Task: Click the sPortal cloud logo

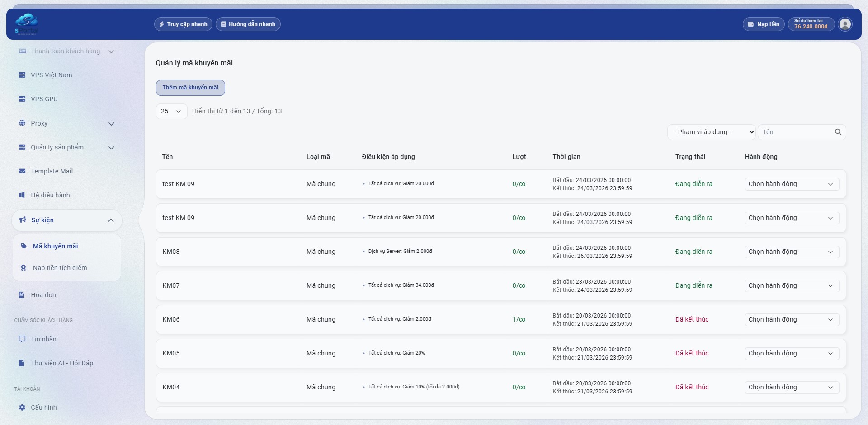Action: [26, 24]
